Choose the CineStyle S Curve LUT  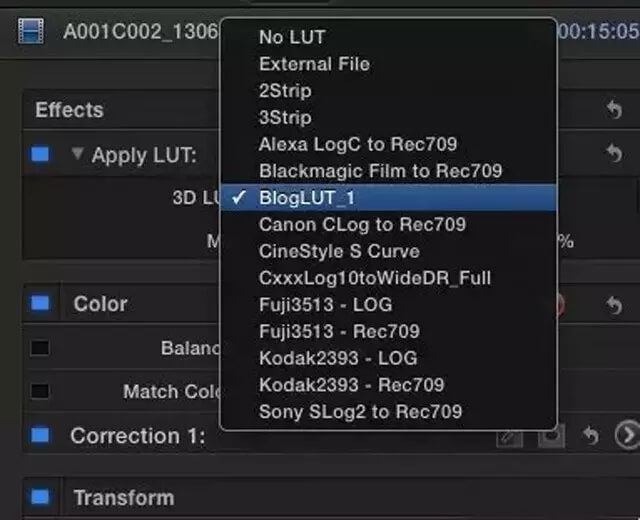pyautogui.click(x=339, y=251)
